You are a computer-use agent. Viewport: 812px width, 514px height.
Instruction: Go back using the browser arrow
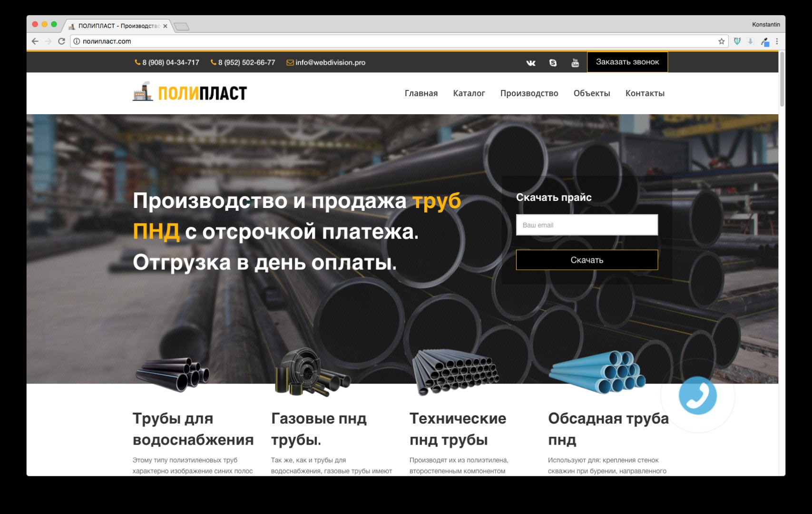tap(35, 41)
